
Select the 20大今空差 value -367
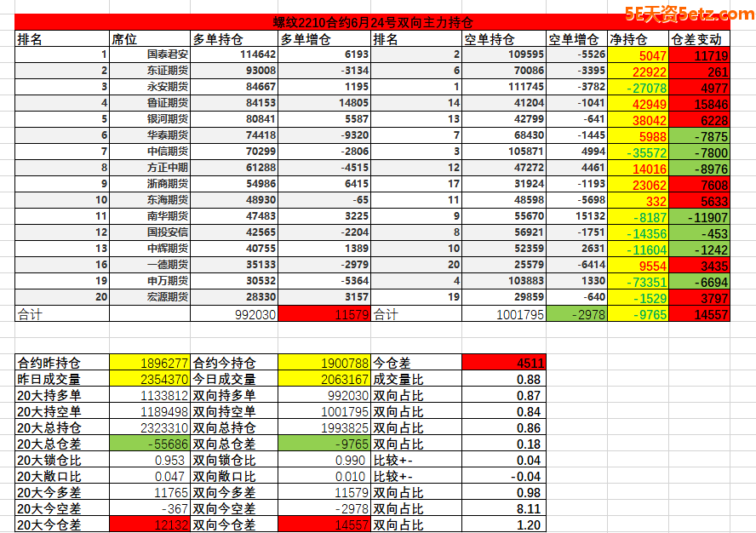pos(150,508)
